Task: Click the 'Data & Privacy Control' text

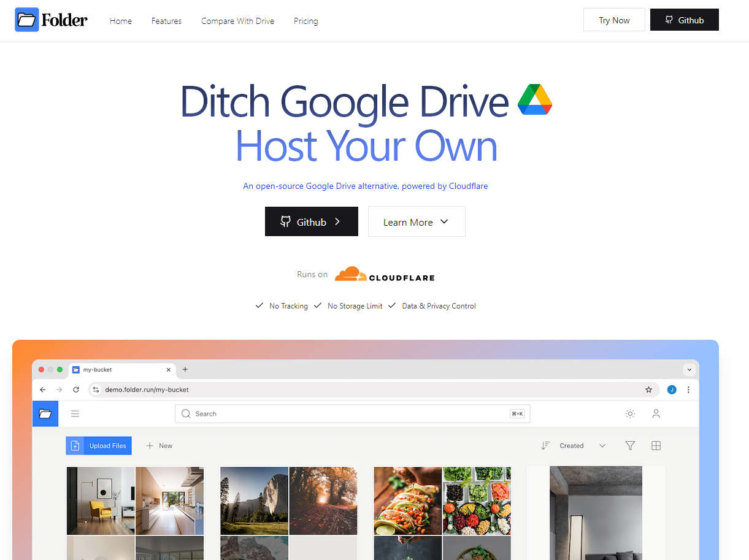Action: [439, 306]
